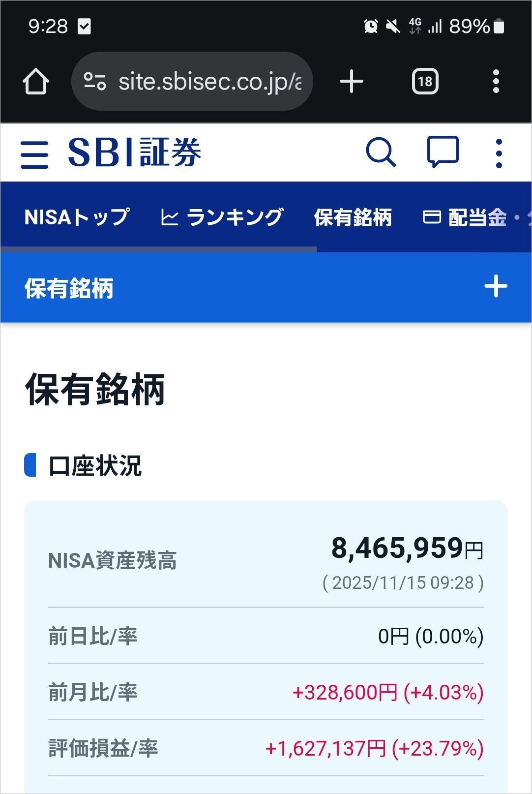Image resolution: width=532 pixels, height=794 pixels.
Task: Open the SBI hamburger menu
Action: (34, 154)
